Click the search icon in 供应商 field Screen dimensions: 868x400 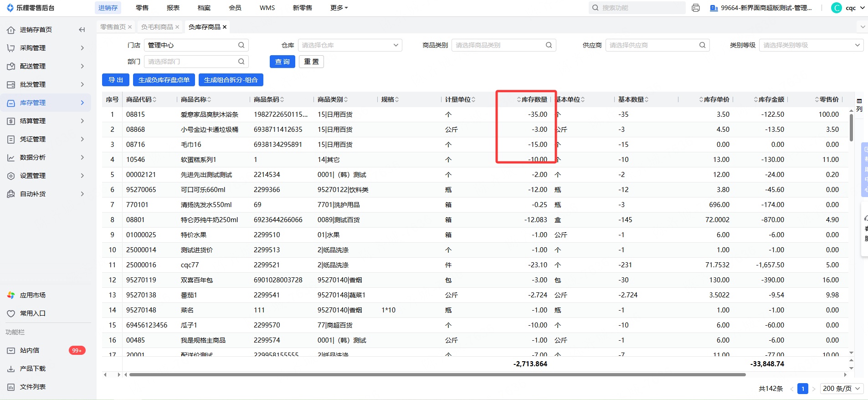[702, 45]
